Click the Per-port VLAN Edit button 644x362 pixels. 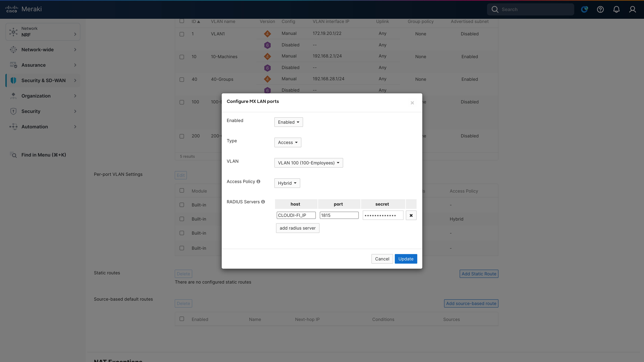click(x=180, y=175)
